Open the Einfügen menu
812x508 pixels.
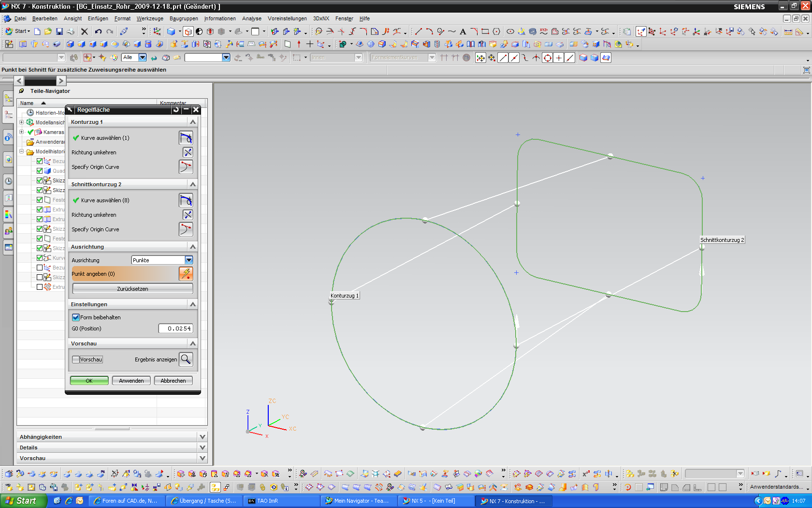[x=98, y=18]
